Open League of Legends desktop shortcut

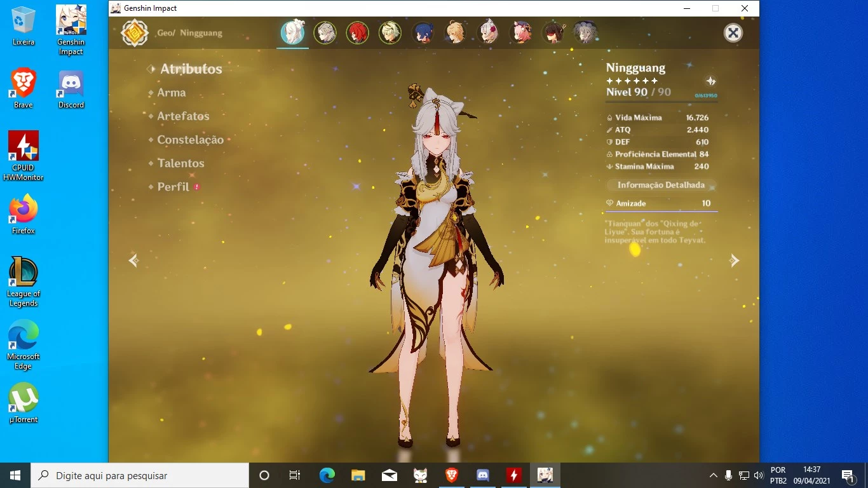(x=24, y=282)
